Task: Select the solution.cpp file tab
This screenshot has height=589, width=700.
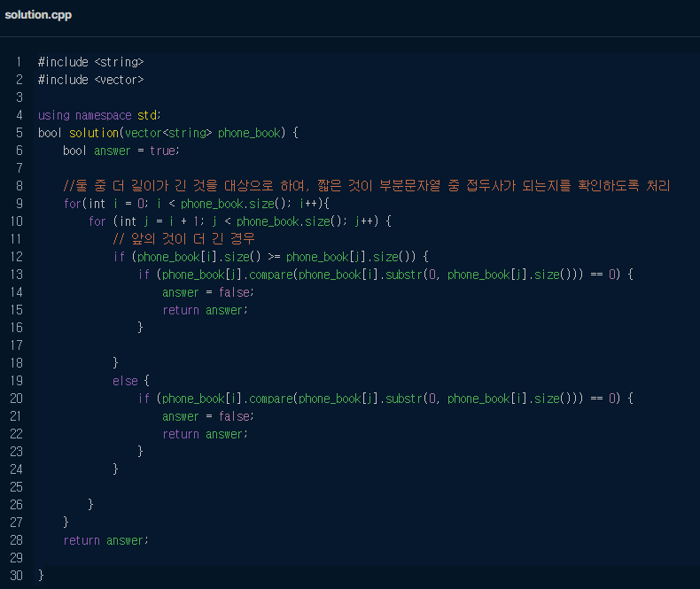Action: [x=38, y=15]
